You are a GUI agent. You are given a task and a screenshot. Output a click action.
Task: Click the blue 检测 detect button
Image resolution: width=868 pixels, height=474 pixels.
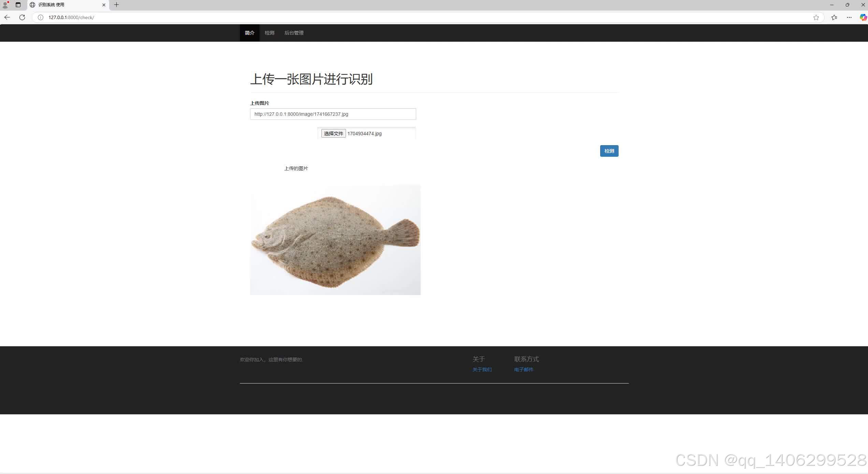(609, 151)
